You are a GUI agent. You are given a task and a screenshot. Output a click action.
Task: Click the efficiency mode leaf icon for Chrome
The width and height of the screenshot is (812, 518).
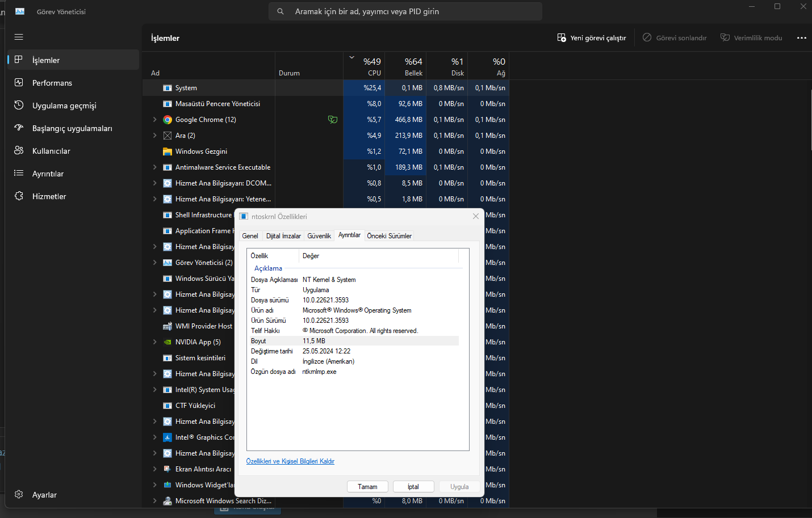(333, 120)
